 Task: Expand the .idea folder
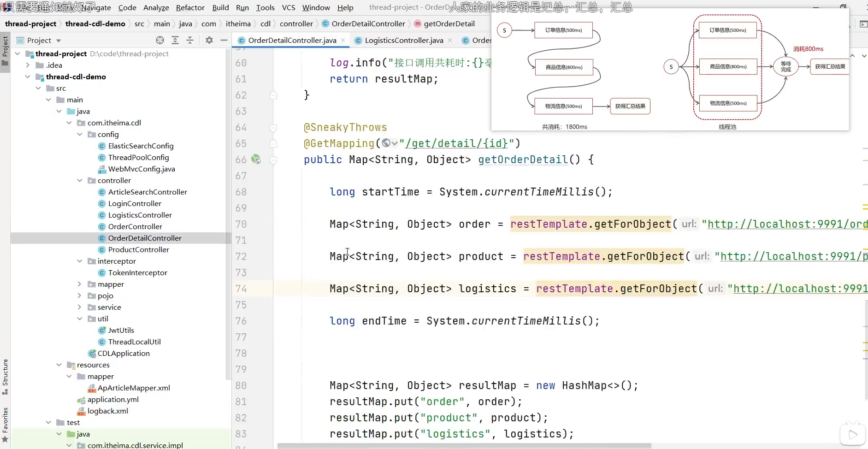click(x=28, y=65)
